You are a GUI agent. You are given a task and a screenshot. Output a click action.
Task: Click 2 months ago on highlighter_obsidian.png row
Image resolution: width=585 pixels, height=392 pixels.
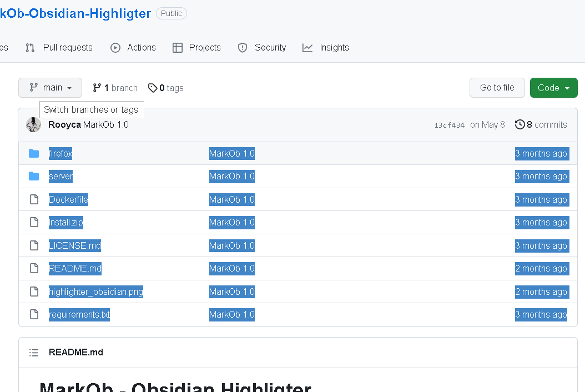[x=541, y=292]
